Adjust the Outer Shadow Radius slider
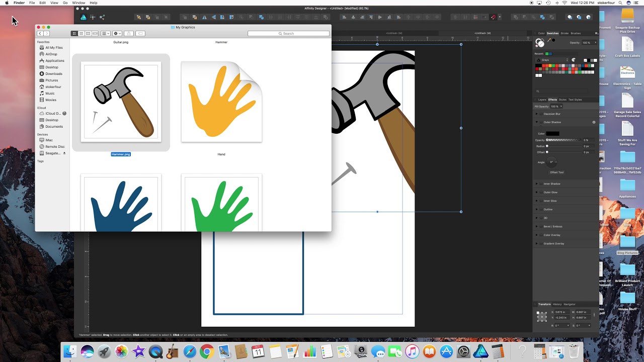The height and width of the screenshot is (362, 644). 563,146
